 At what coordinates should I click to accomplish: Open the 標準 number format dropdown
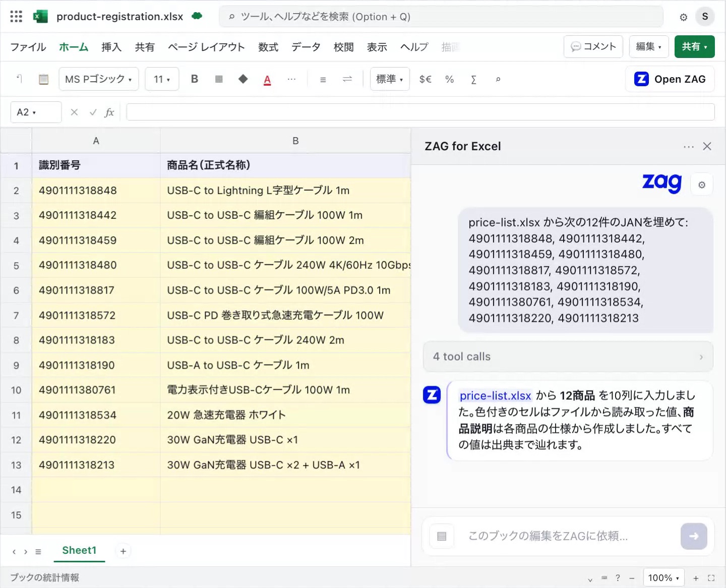click(390, 79)
